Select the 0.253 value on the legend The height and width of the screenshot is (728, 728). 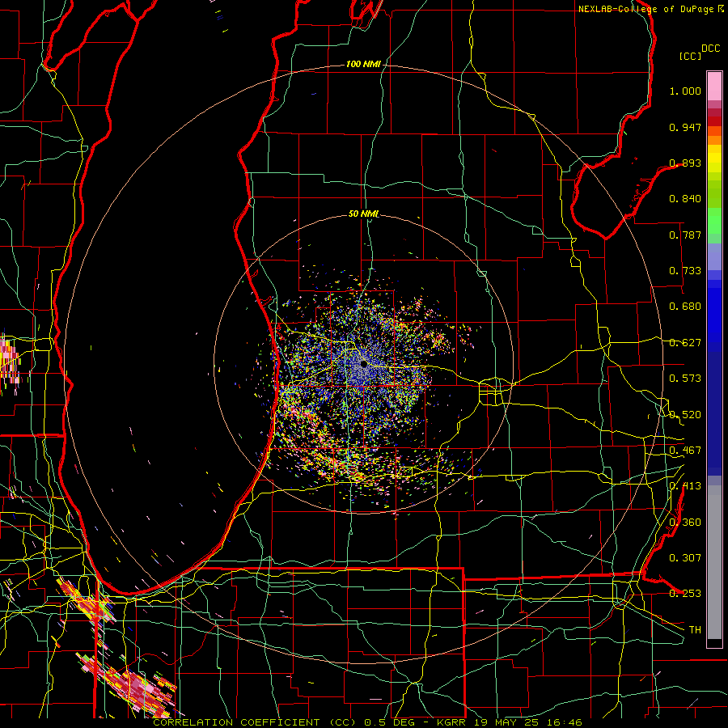[685, 594]
